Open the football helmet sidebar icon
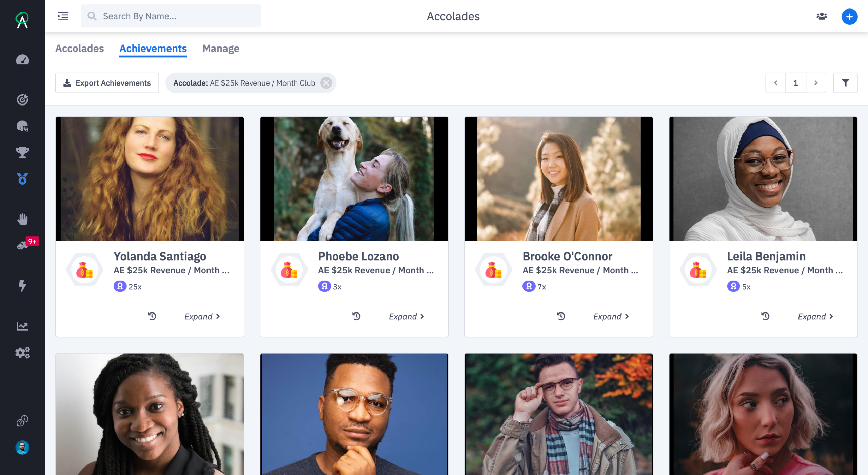Image resolution: width=868 pixels, height=475 pixels. click(22, 126)
